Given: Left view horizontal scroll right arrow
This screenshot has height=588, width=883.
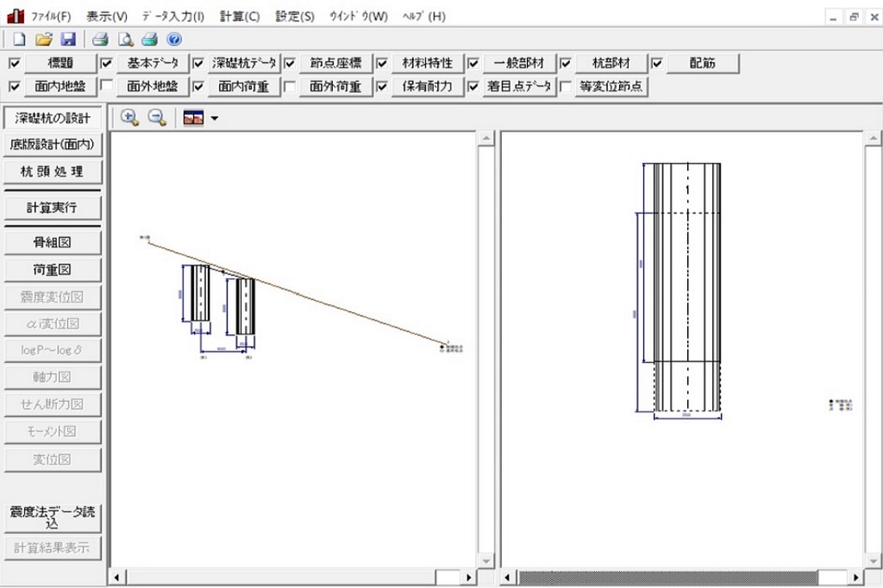Looking at the screenshot, I should (469, 578).
